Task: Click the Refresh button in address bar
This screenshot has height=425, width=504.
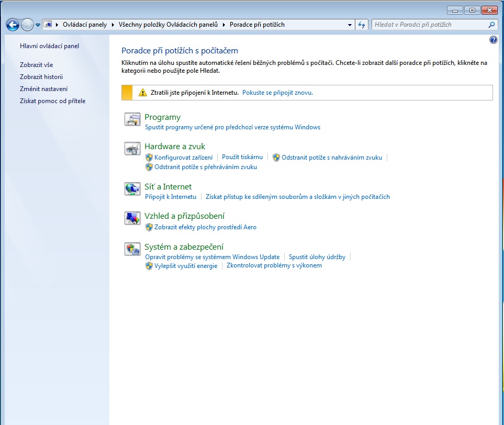Action: pyautogui.click(x=362, y=25)
